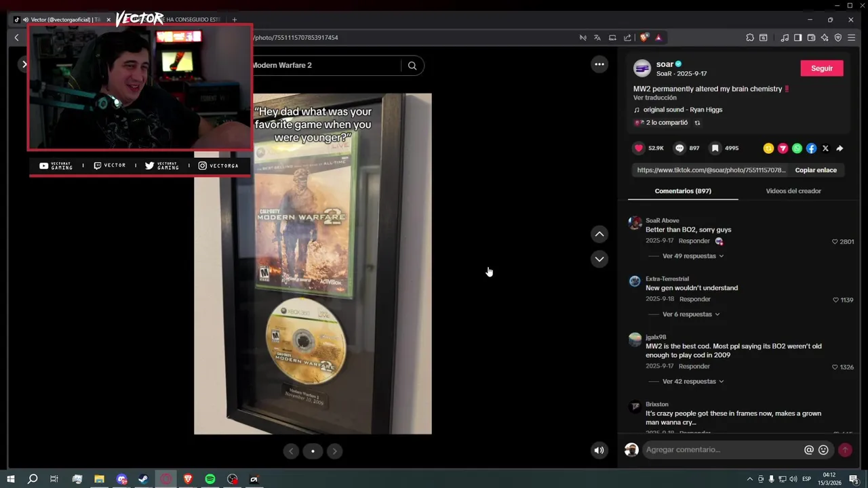The width and height of the screenshot is (868, 488).
Task: Open Windows taskbar search
Action: (x=33, y=479)
